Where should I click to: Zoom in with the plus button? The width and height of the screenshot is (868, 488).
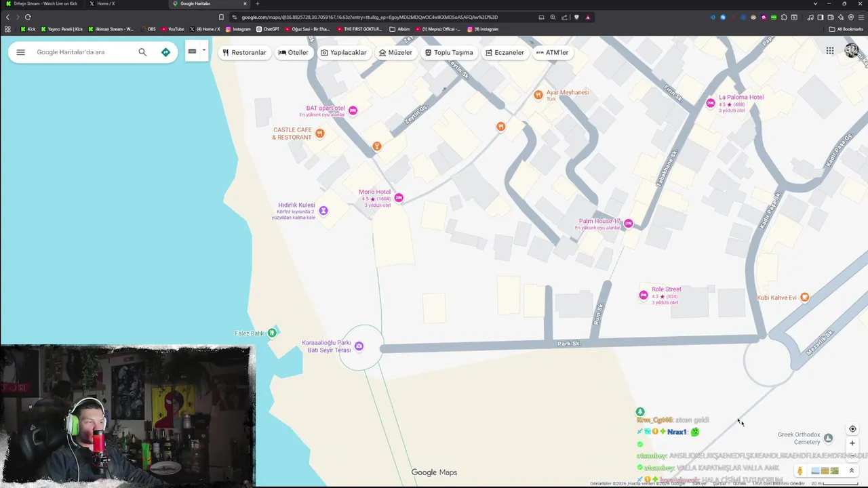(852, 443)
